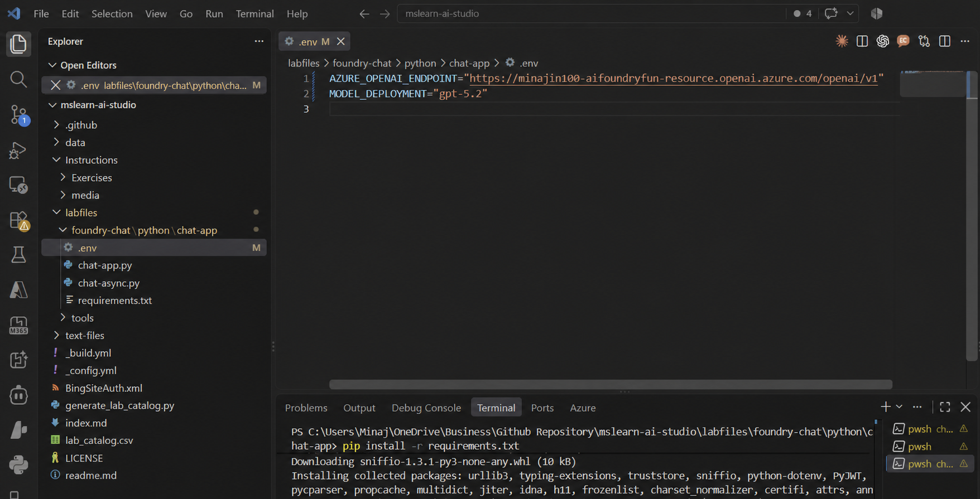Screen dimensions: 980x499
Task: Click foundry-chat in the breadcrumb path
Action: click(x=362, y=63)
